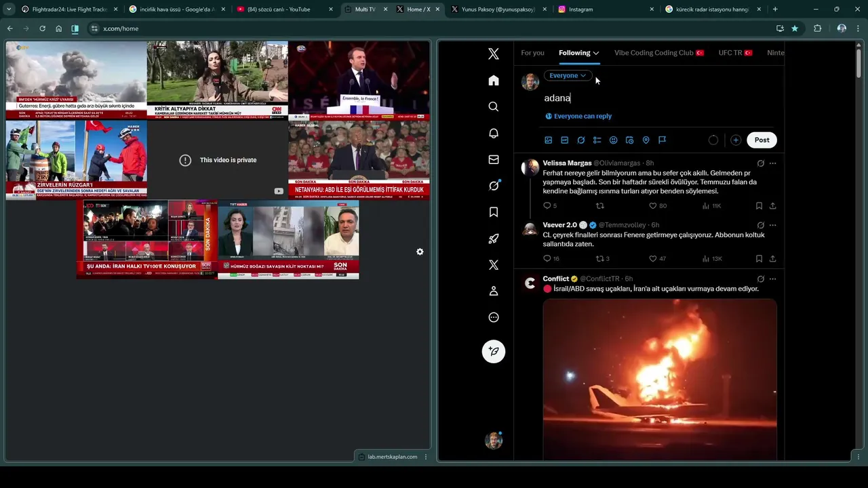Open Profile person icon in sidebar
868x488 pixels.
pyautogui.click(x=494, y=291)
